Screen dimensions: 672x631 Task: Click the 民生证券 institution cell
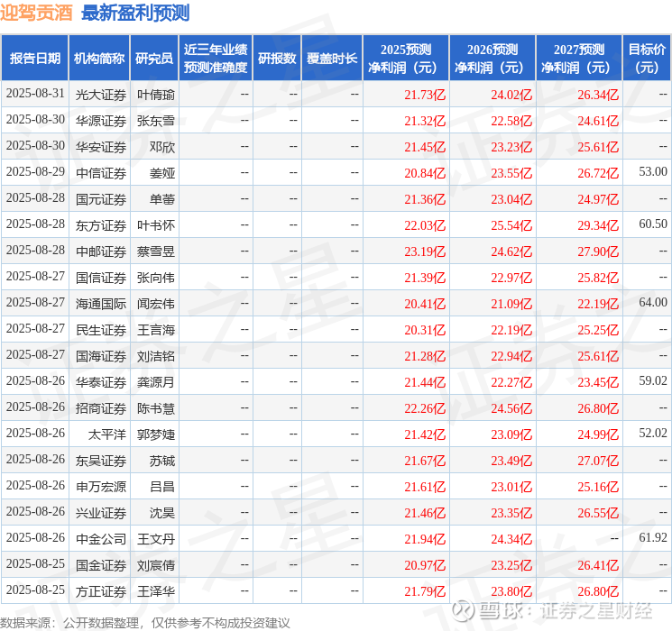101,330
